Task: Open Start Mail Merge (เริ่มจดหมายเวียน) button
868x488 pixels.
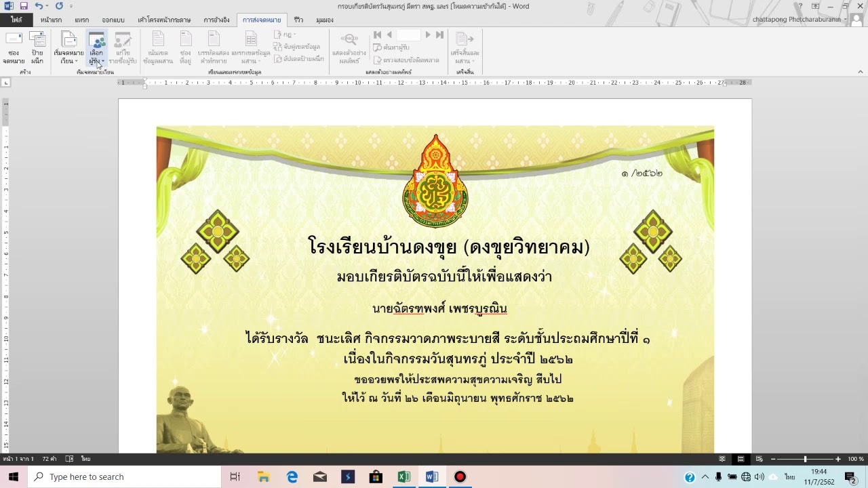Action: pos(68,47)
